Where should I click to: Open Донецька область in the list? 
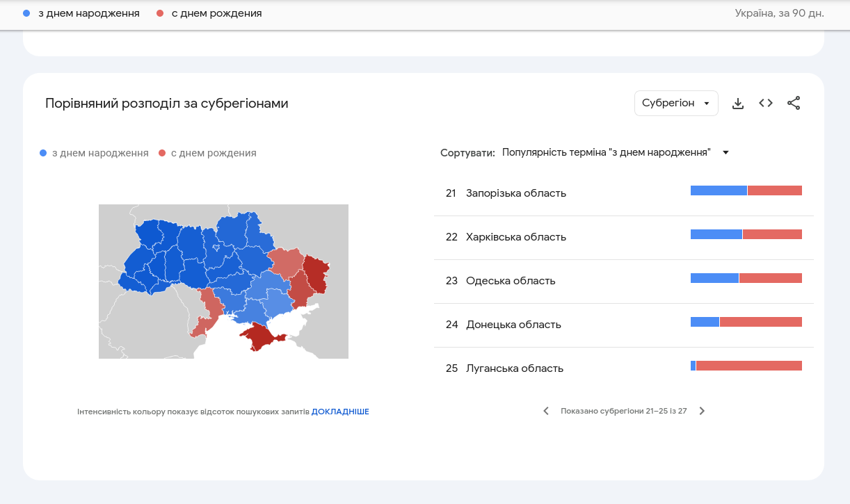(x=513, y=325)
